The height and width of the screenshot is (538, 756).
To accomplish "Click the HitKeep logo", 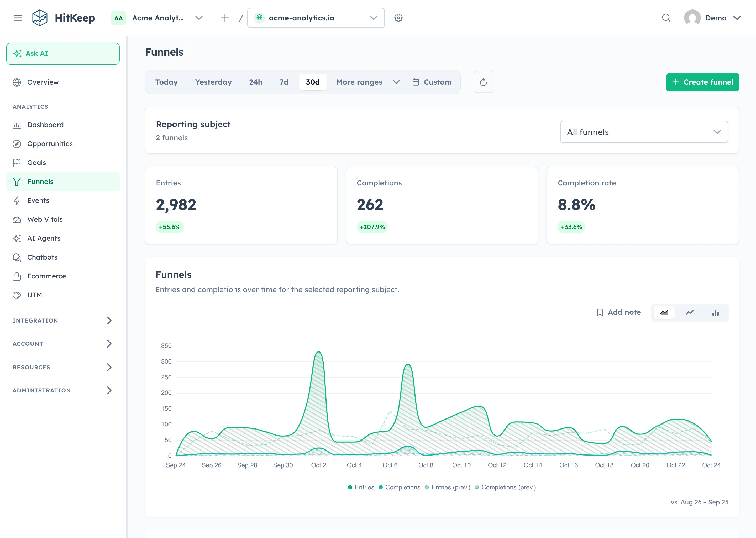I will (x=63, y=18).
